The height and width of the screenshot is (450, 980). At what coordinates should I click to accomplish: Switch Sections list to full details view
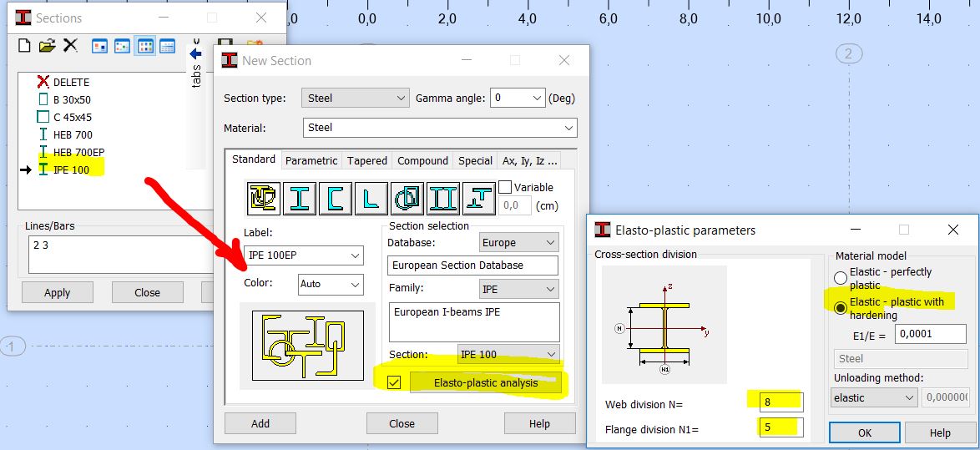tap(168, 46)
